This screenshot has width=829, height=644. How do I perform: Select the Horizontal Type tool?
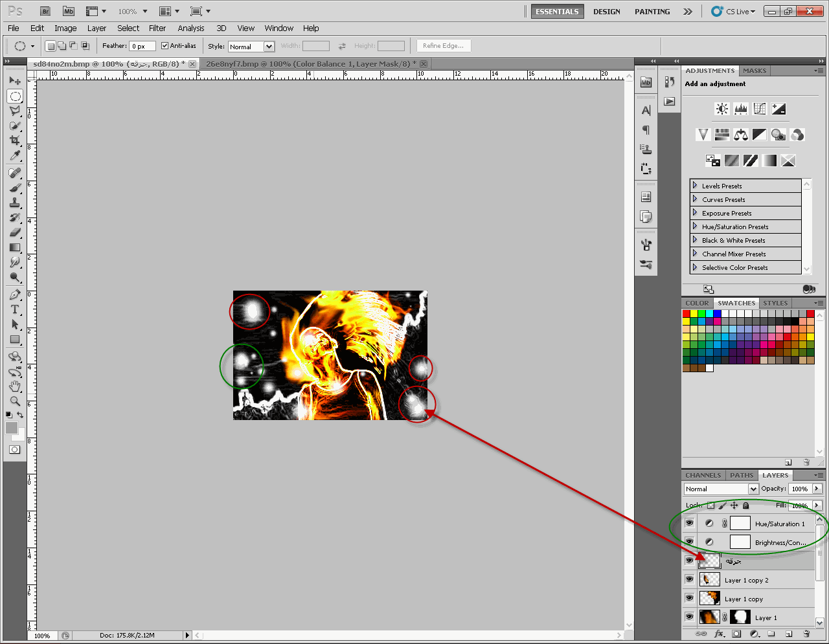pyautogui.click(x=15, y=309)
